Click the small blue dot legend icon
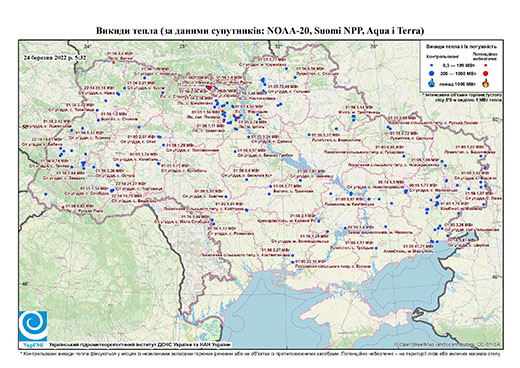The image size is (520, 368). point(431,66)
